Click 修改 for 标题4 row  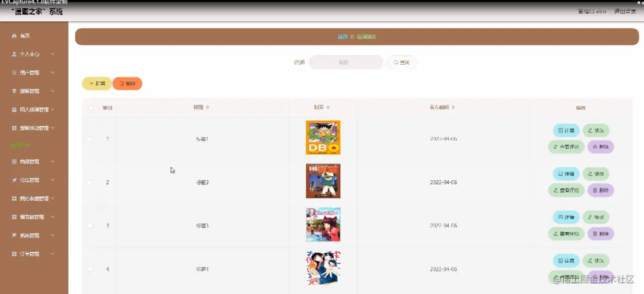(x=596, y=260)
